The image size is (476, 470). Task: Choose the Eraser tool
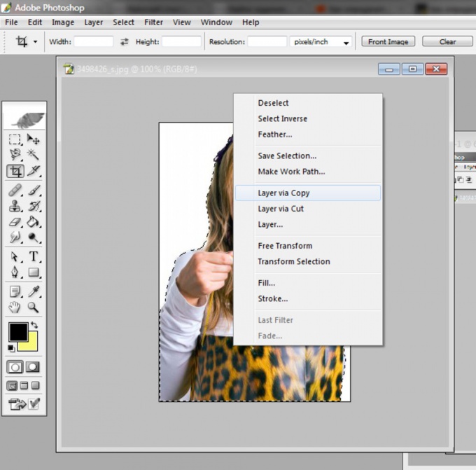(15, 222)
